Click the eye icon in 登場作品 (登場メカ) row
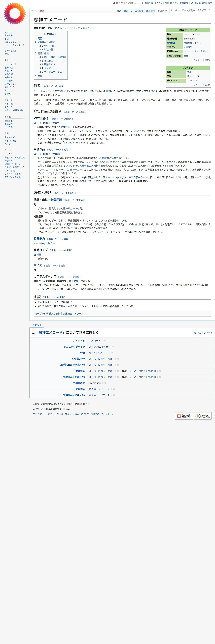215x644 pixels. [114, 395]
